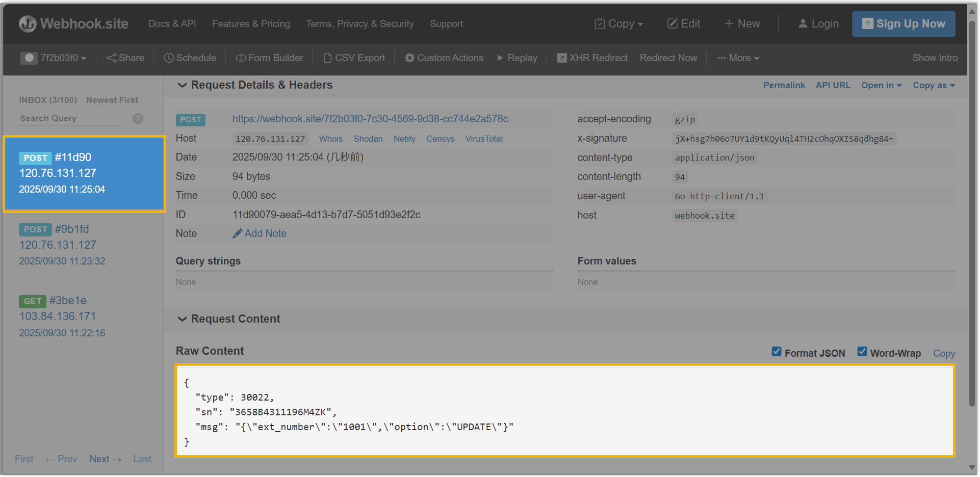The image size is (980, 477).
Task: Open the Docs & API menu item
Action: pyautogui.click(x=172, y=24)
